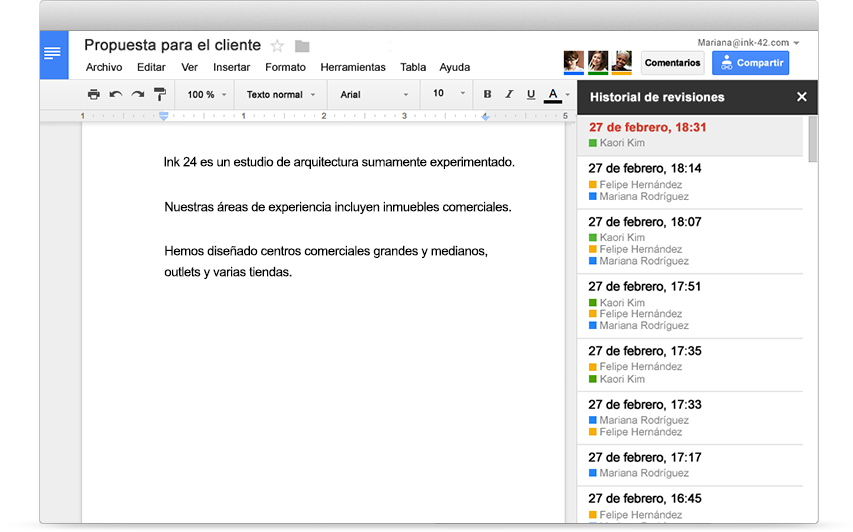
Task: Click the folder icon beside the title
Action: (x=302, y=46)
